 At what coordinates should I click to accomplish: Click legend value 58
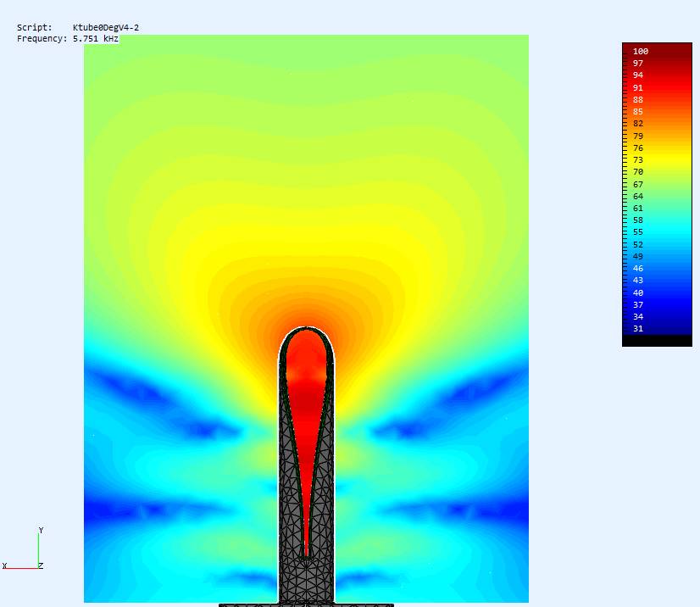[x=638, y=220]
